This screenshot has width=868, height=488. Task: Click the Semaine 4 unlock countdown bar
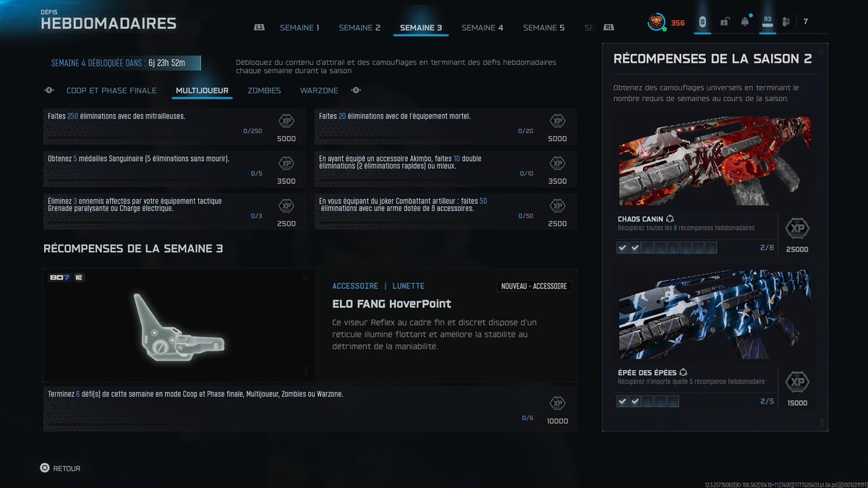tap(122, 63)
